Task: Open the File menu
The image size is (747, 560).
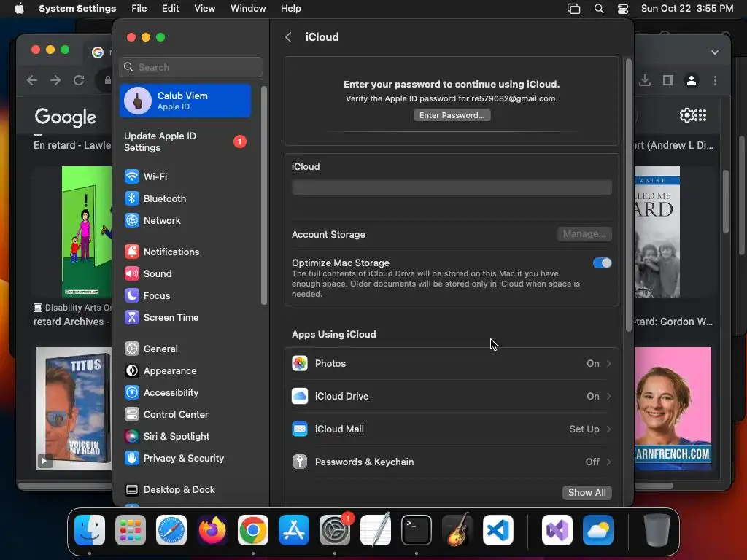Action: tap(139, 9)
